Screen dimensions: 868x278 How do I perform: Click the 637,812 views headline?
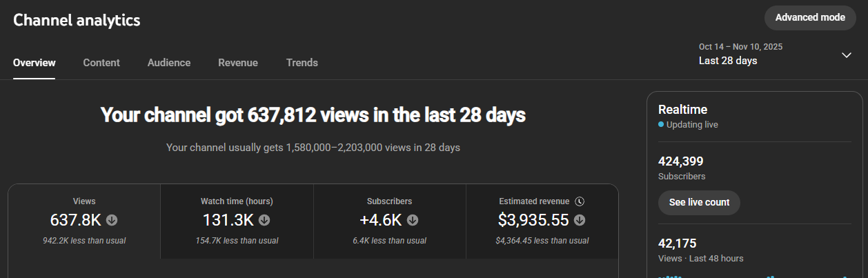[313, 115]
